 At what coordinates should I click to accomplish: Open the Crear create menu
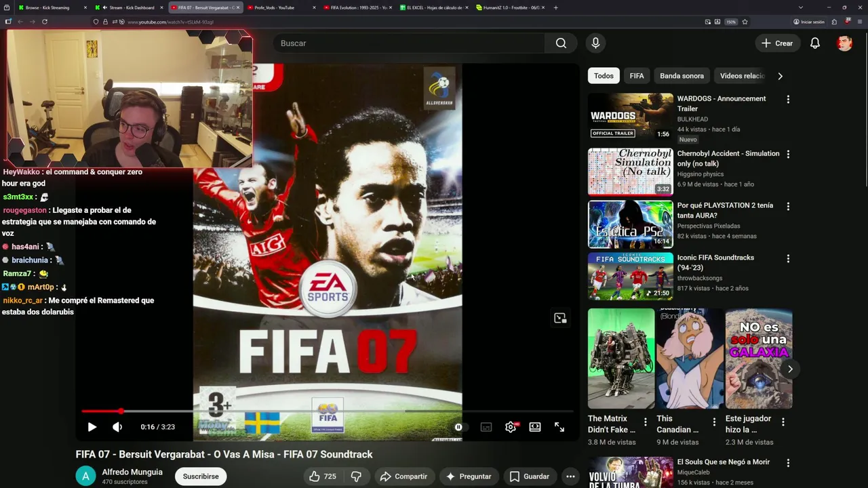click(x=777, y=43)
